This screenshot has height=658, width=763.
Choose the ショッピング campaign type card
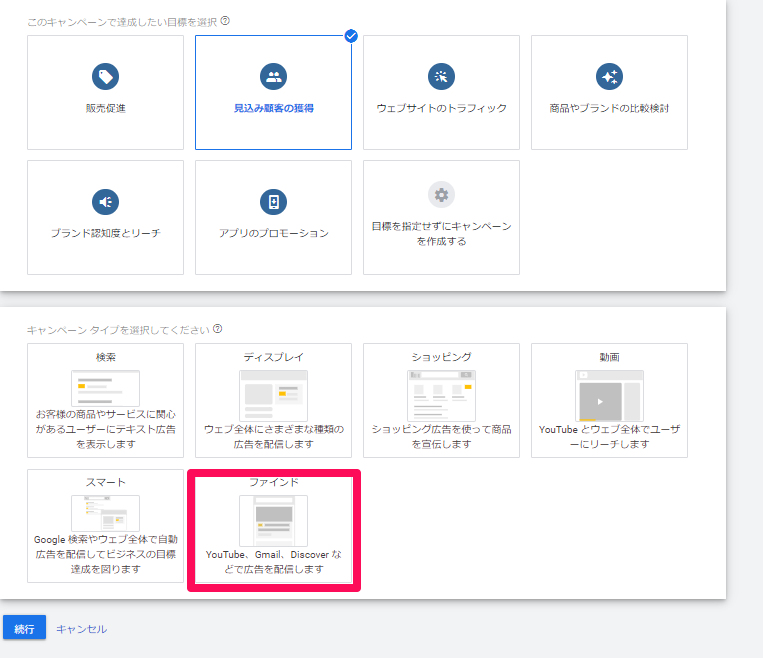pos(441,400)
